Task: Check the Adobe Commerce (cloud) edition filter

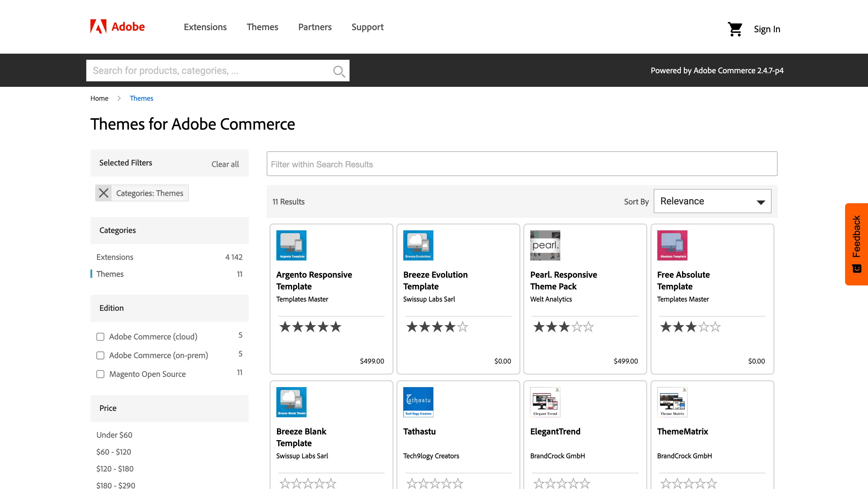Action: 100,336
